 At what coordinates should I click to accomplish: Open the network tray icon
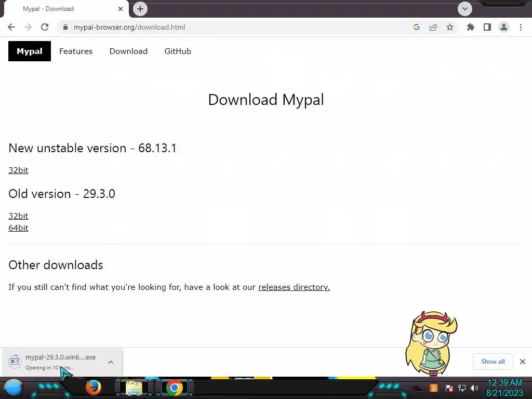click(462, 388)
